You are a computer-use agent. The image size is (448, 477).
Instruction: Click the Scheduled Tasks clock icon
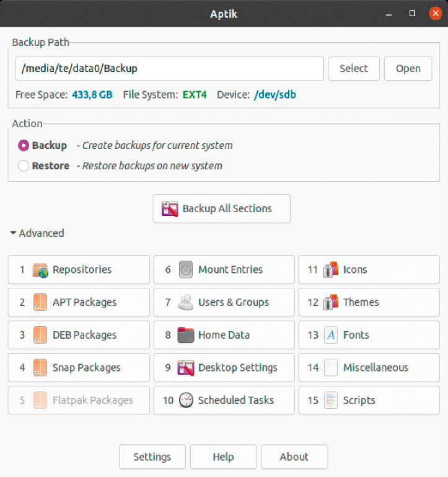coord(186,400)
